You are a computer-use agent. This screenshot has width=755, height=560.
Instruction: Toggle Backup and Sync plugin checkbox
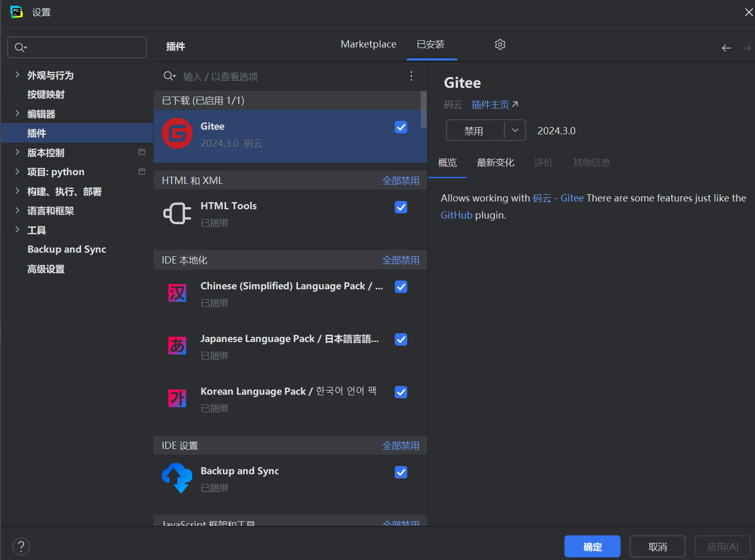coord(401,472)
